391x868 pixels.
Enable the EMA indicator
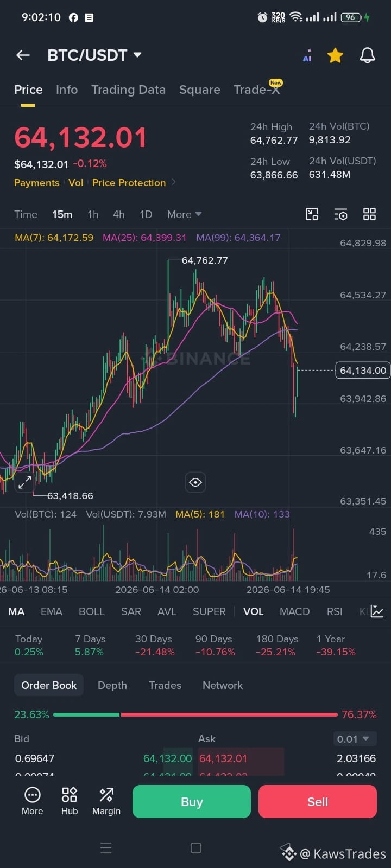pyautogui.click(x=52, y=611)
